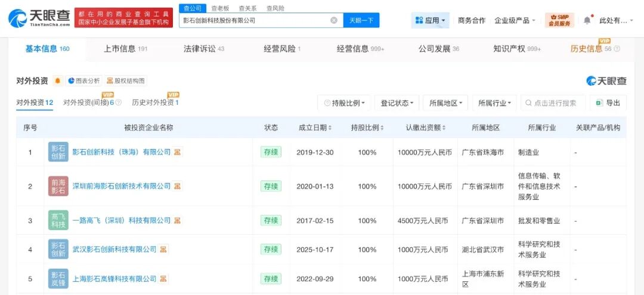Switch to 查风险 search tab

coord(275,8)
